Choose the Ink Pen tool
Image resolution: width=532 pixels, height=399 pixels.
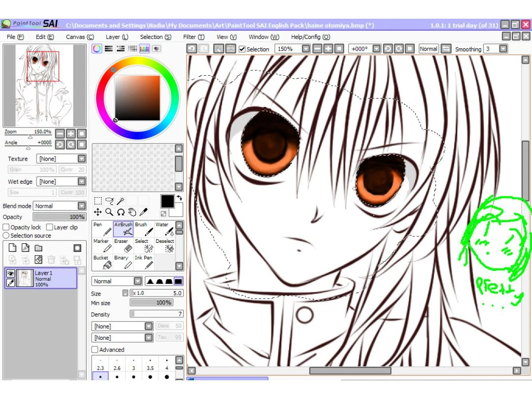(x=144, y=262)
